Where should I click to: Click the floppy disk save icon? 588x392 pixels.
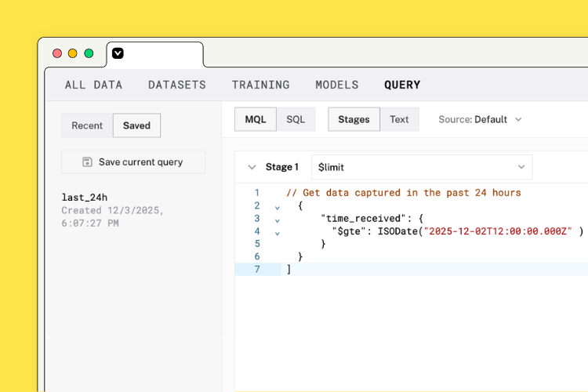point(87,162)
